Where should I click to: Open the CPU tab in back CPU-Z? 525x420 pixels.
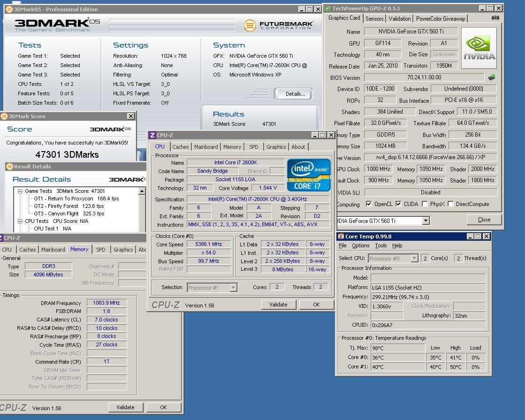tap(7, 250)
